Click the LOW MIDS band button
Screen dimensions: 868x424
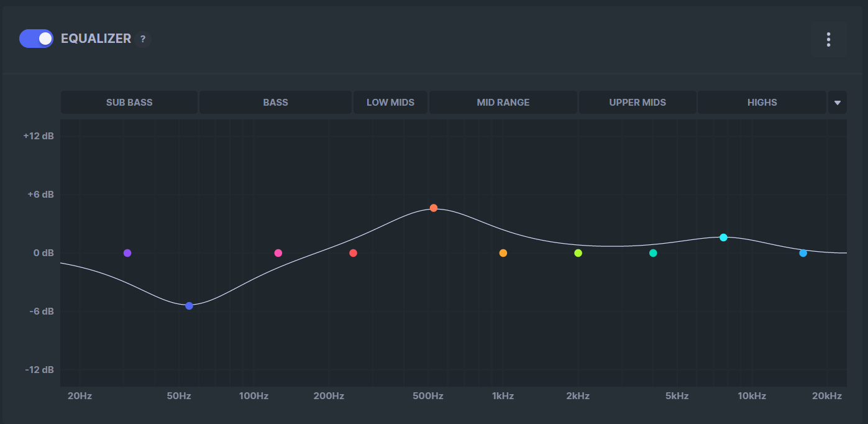[390, 103]
